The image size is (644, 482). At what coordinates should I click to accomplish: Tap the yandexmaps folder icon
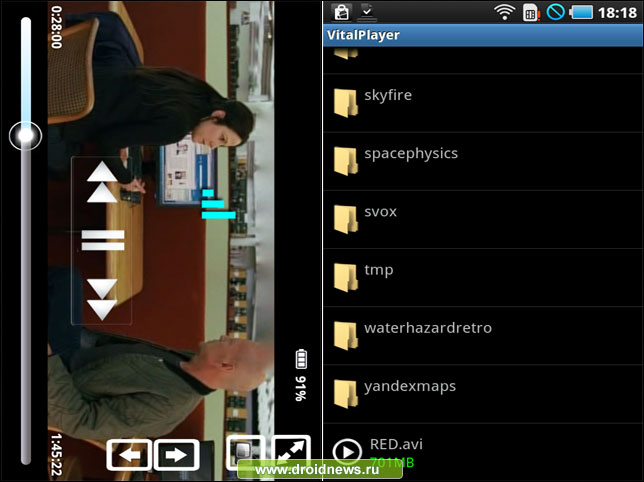pos(345,395)
